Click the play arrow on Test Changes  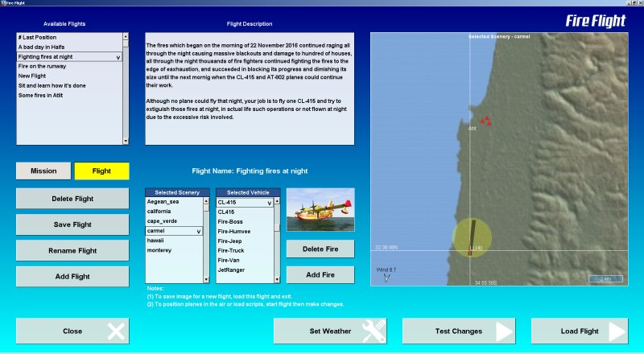504,331
